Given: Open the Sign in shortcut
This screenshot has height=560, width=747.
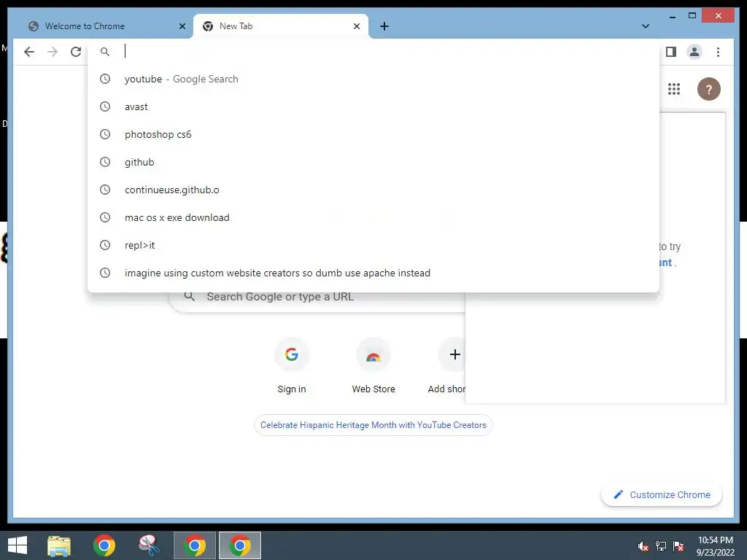Looking at the screenshot, I should pos(292,365).
